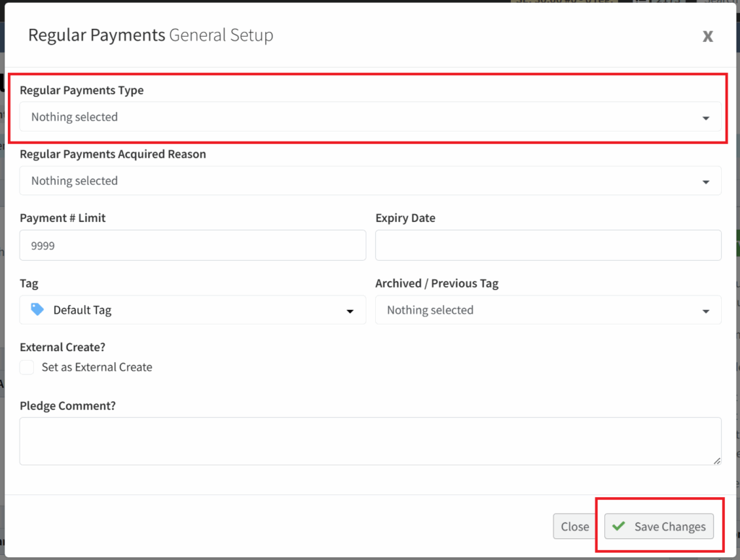740x560 pixels.
Task: Click the caret arrow next to Default Tag
Action: click(350, 311)
